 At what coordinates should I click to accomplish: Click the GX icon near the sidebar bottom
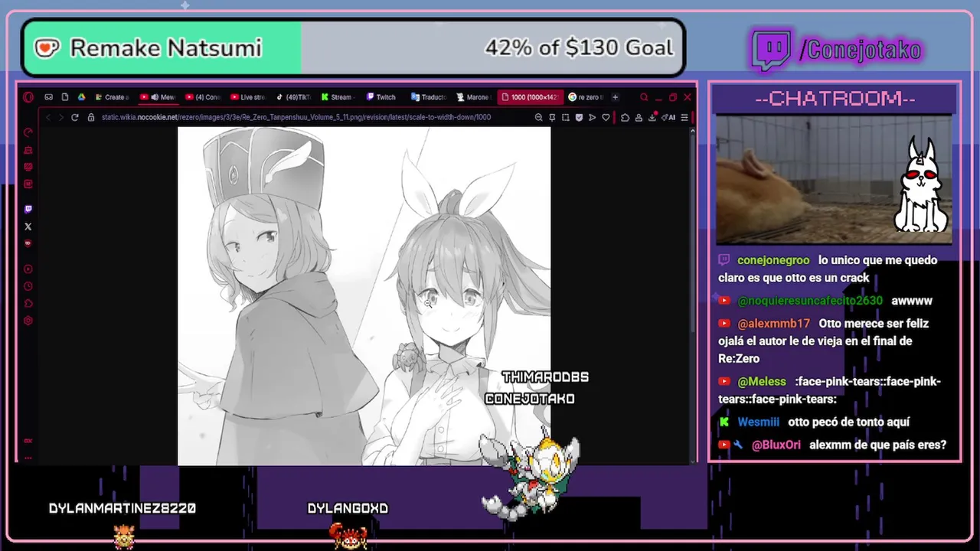(28, 441)
